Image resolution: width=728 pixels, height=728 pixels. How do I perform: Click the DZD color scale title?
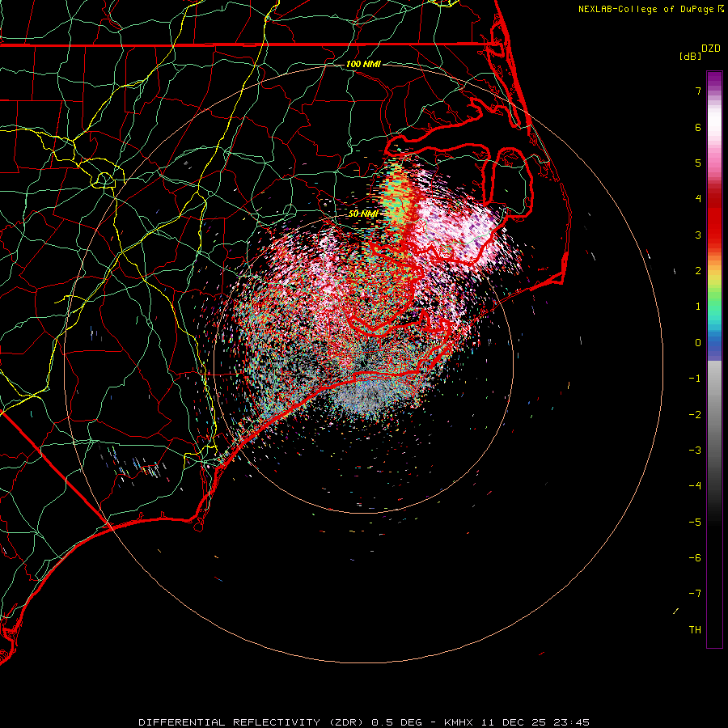pyautogui.click(x=711, y=49)
